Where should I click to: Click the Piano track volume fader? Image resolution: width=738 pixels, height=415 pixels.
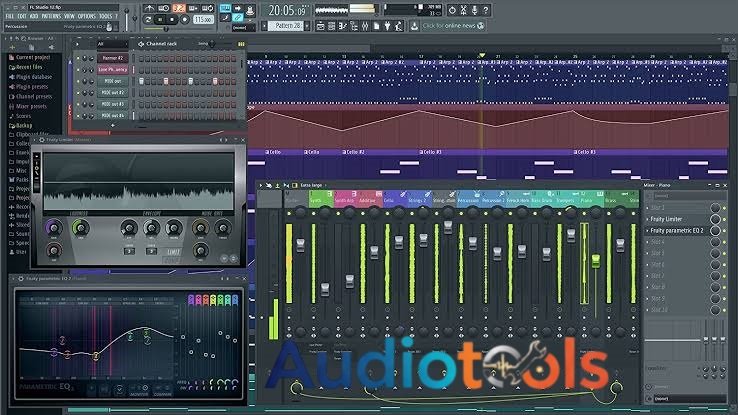point(596,261)
